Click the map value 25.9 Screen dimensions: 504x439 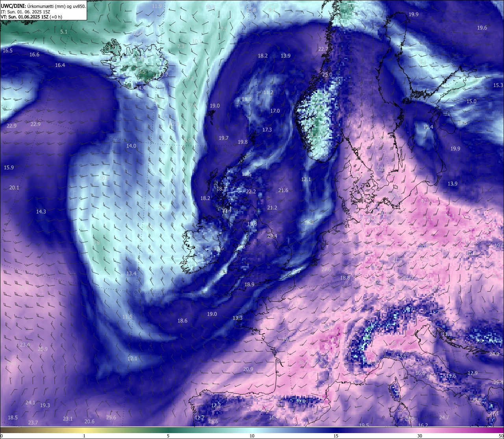[43, 349]
